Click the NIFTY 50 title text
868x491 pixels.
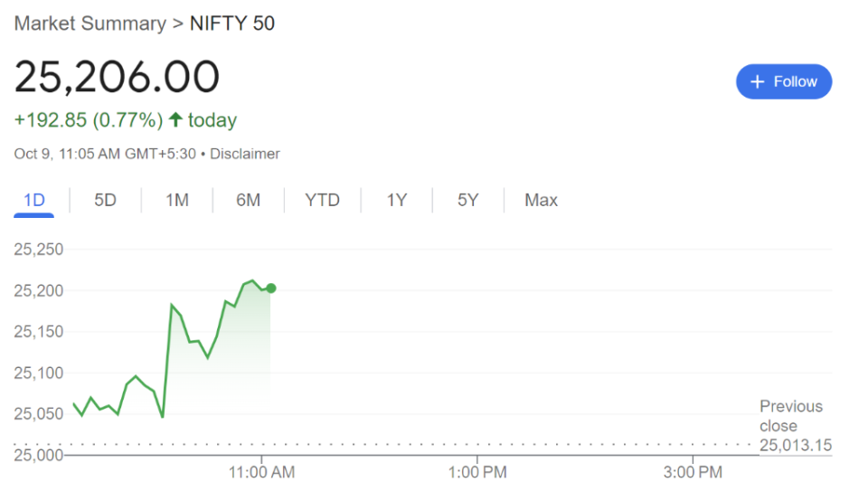pos(232,24)
